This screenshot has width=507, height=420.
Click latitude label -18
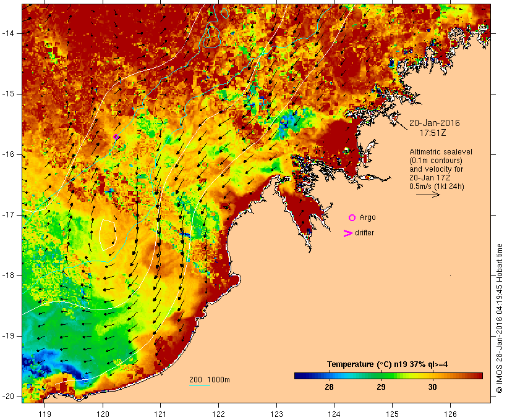(x=7, y=275)
